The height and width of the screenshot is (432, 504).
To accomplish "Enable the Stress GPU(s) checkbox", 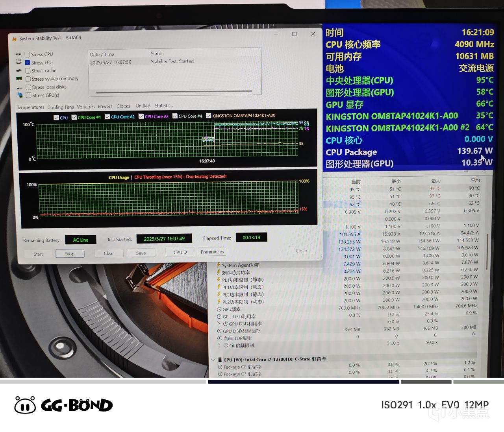I will (x=29, y=95).
